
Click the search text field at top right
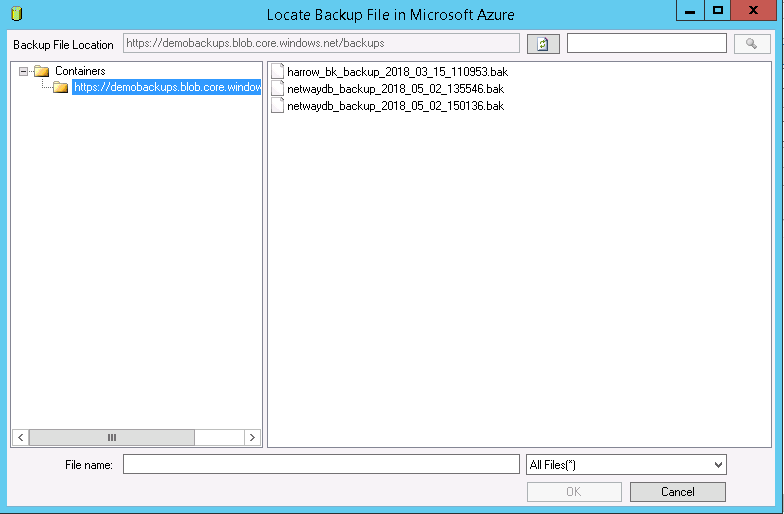point(646,43)
